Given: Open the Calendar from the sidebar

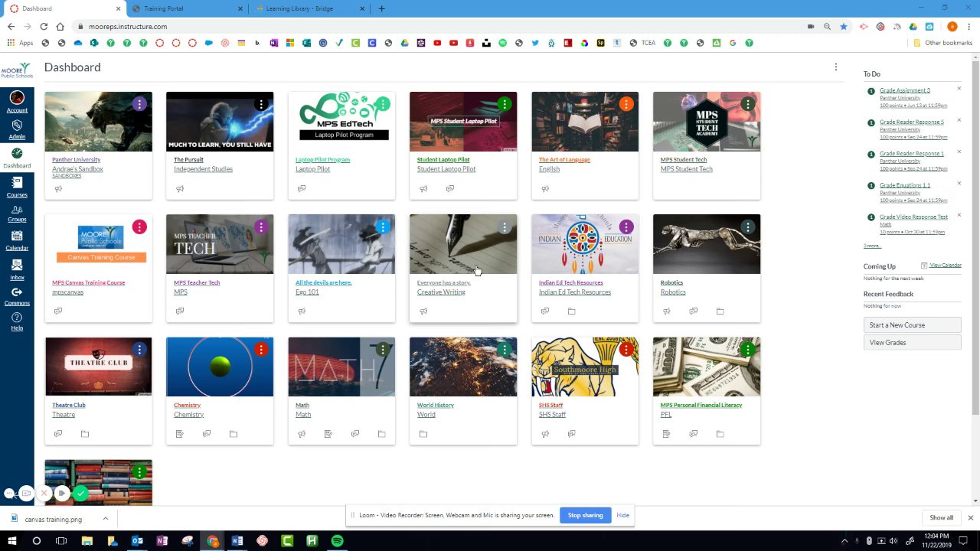Looking at the screenshot, I should tap(17, 240).
